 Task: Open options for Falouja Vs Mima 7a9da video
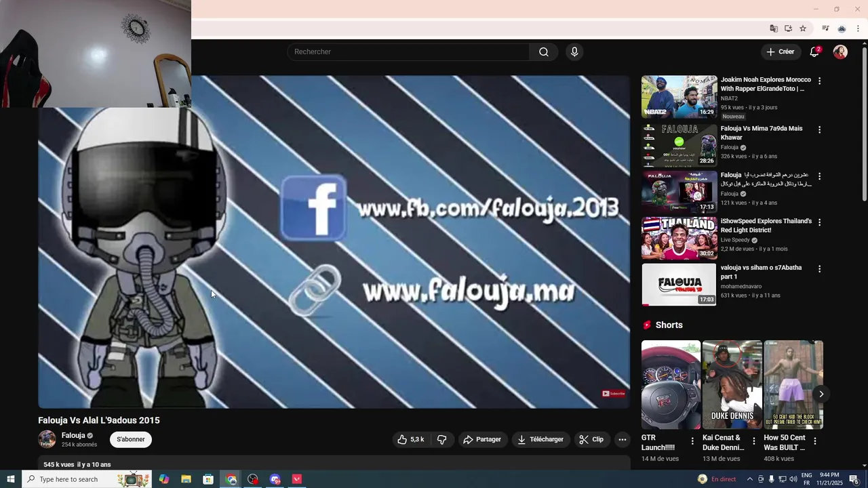819,129
